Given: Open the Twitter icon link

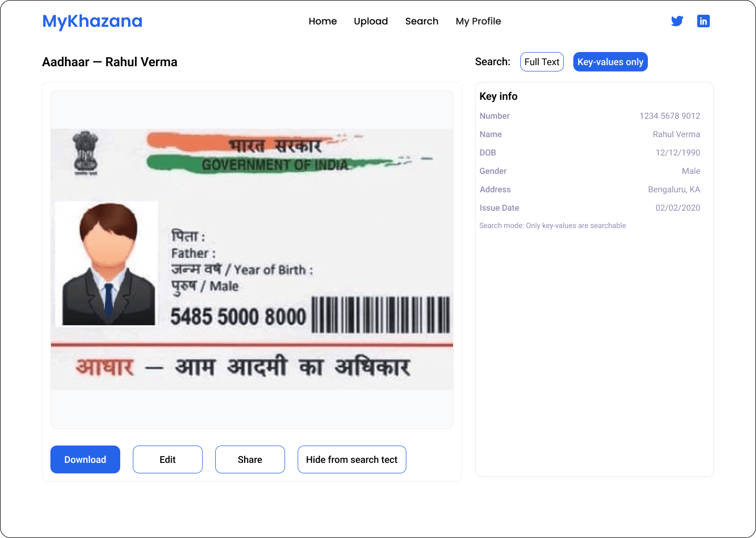Looking at the screenshot, I should 677,21.
